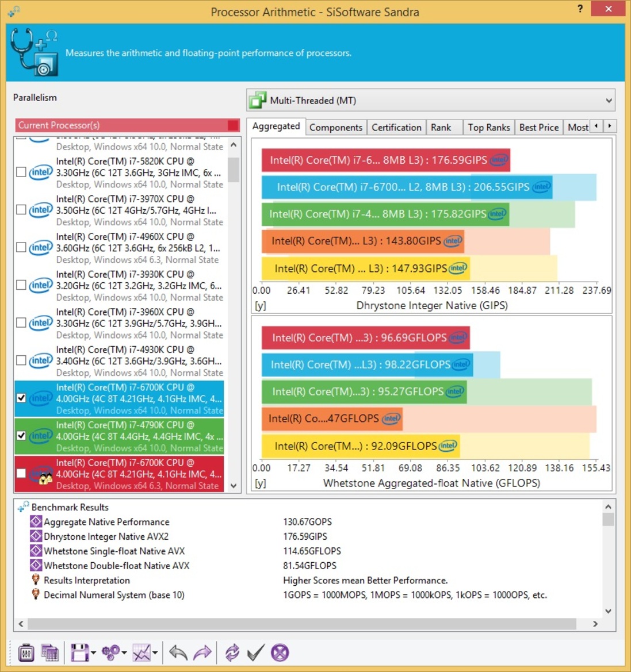Click the Intel logo beside the i7-3970X entry
The width and height of the screenshot is (631, 672).
click(x=41, y=210)
